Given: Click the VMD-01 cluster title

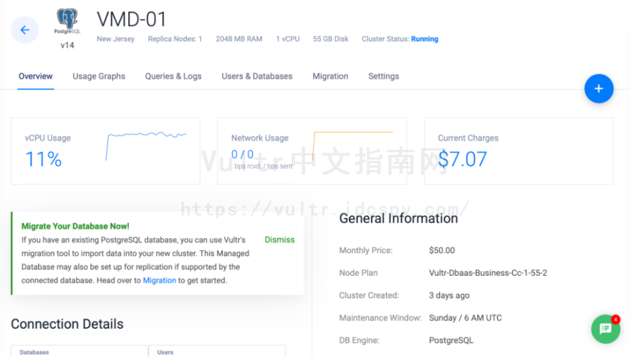Looking at the screenshot, I should (x=131, y=20).
